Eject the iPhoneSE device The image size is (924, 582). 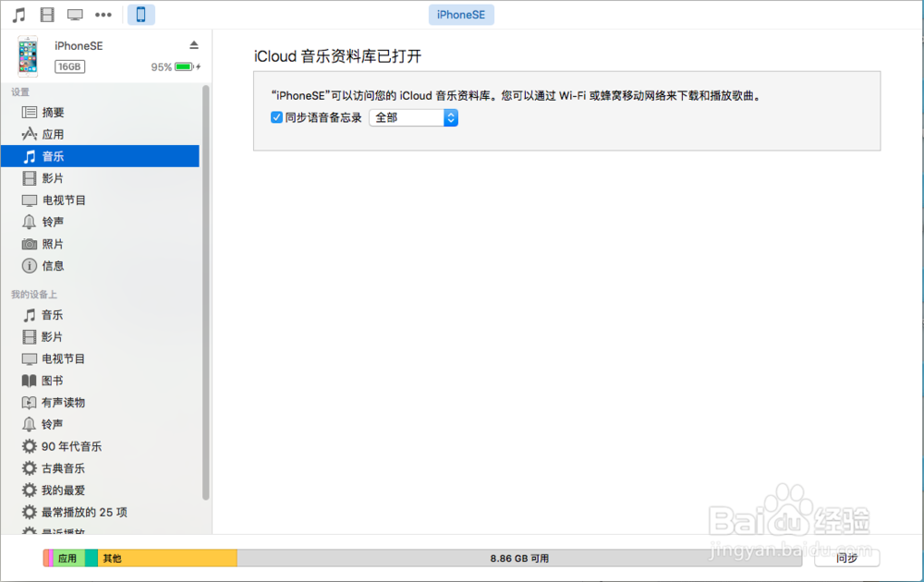tap(194, 45)
